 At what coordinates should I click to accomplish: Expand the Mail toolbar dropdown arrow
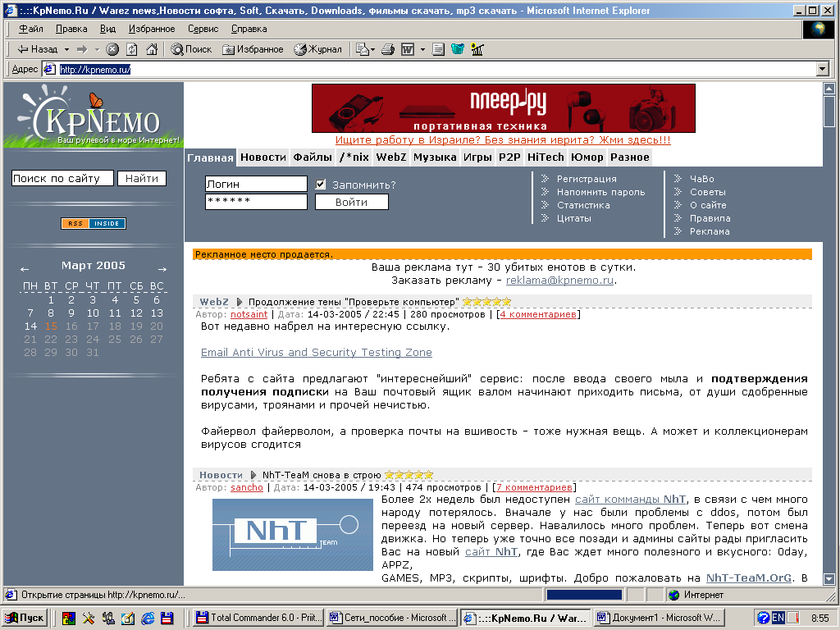(372, 49)
